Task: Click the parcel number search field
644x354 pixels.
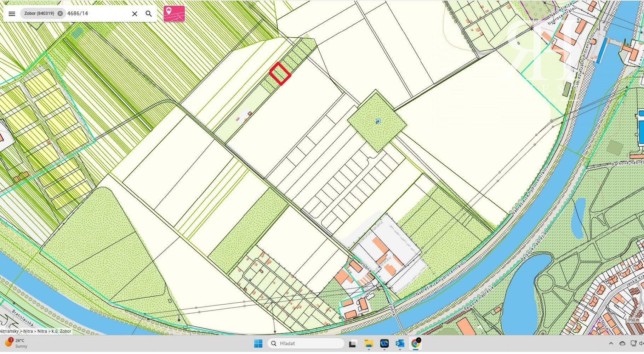Action: pyautogui.click(x=96, y=13)
